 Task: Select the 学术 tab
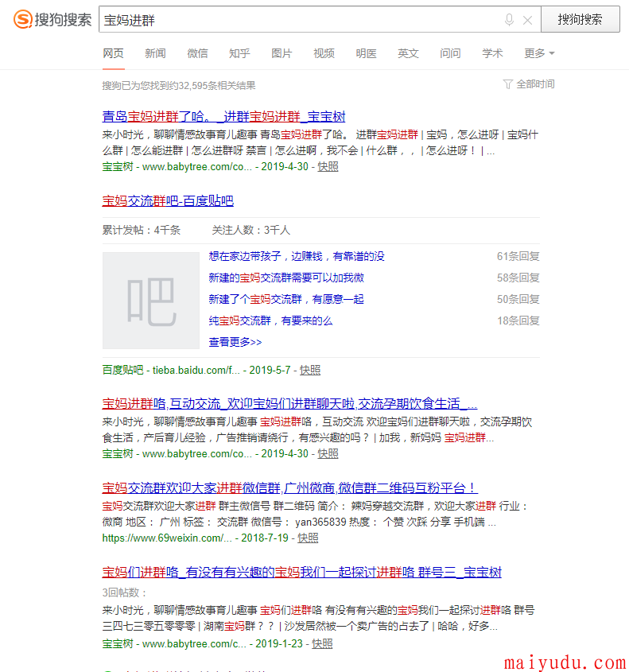pyautogui.click(x=492, y=53)
